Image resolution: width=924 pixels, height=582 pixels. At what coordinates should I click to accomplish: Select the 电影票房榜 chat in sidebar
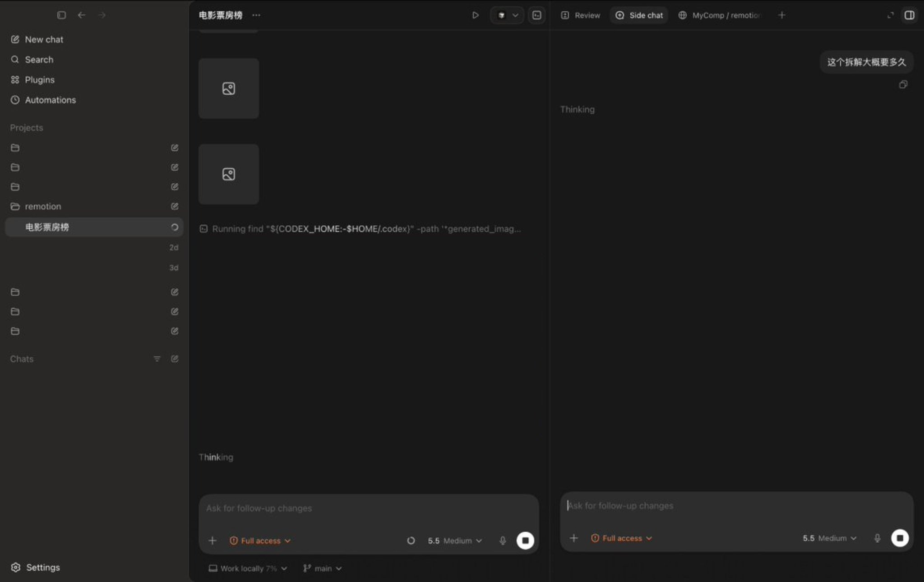[x=94, y=227]
